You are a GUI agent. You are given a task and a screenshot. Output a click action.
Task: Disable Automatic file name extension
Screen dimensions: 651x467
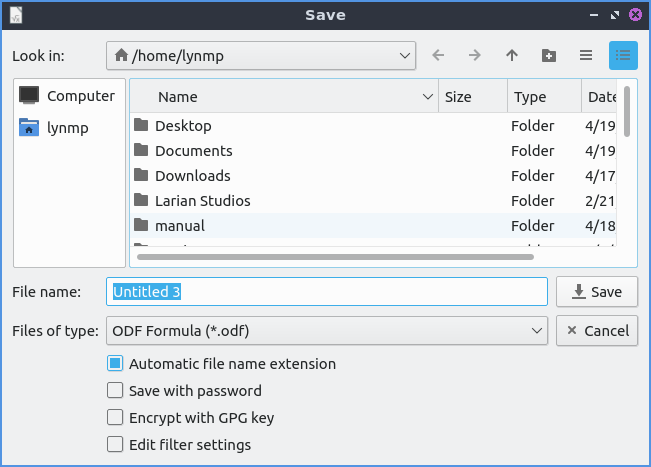(115, 364)
